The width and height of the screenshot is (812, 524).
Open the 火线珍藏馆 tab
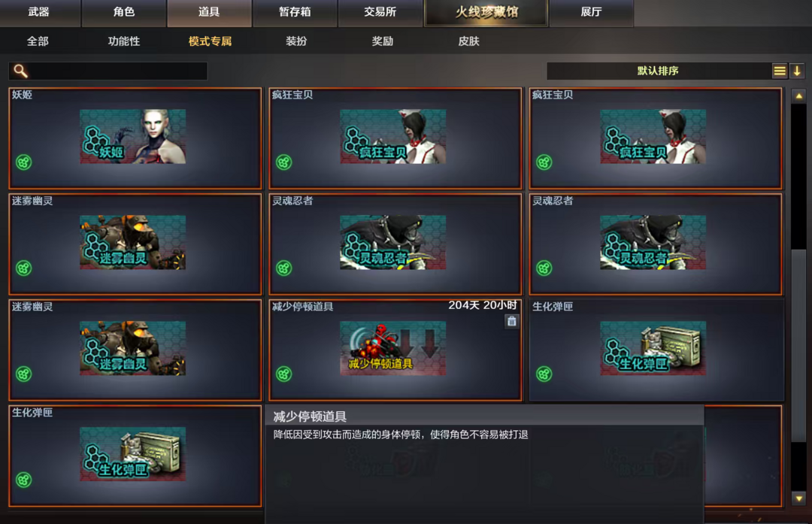[486, 13]
